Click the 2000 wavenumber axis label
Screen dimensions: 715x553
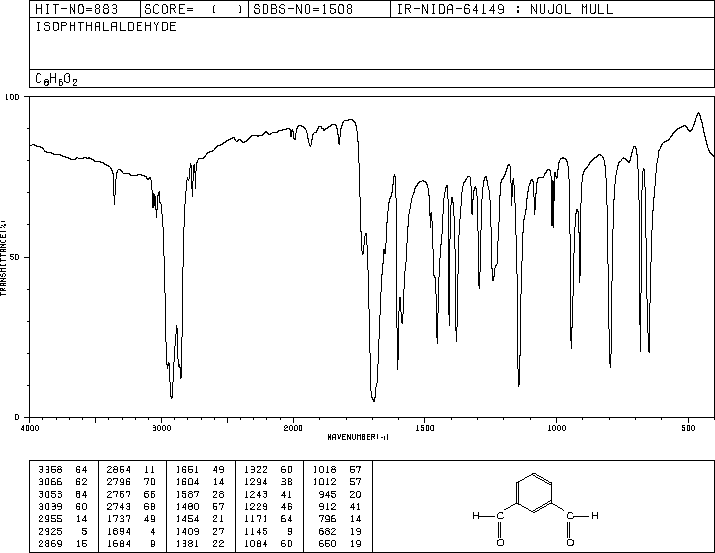pos(293,428)
